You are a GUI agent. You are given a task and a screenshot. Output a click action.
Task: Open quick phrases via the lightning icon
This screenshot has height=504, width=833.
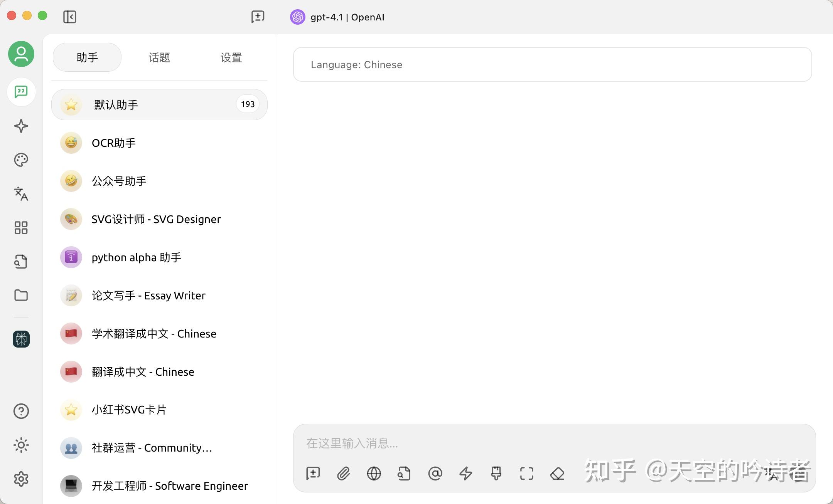[x=465, y=474]
